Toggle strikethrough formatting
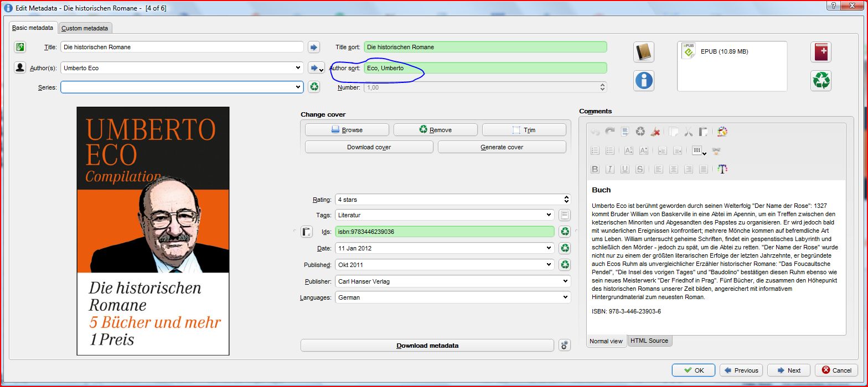 [640, 169]
